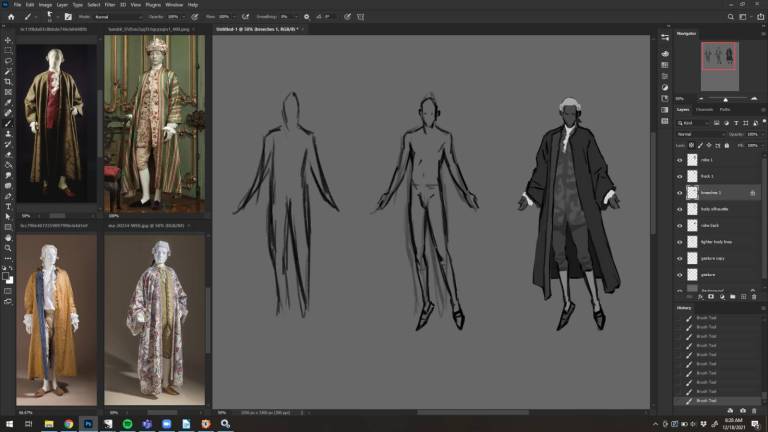Click the Navigator preview thumbnail
The image size is (768, 432).
tap(719, 57)
